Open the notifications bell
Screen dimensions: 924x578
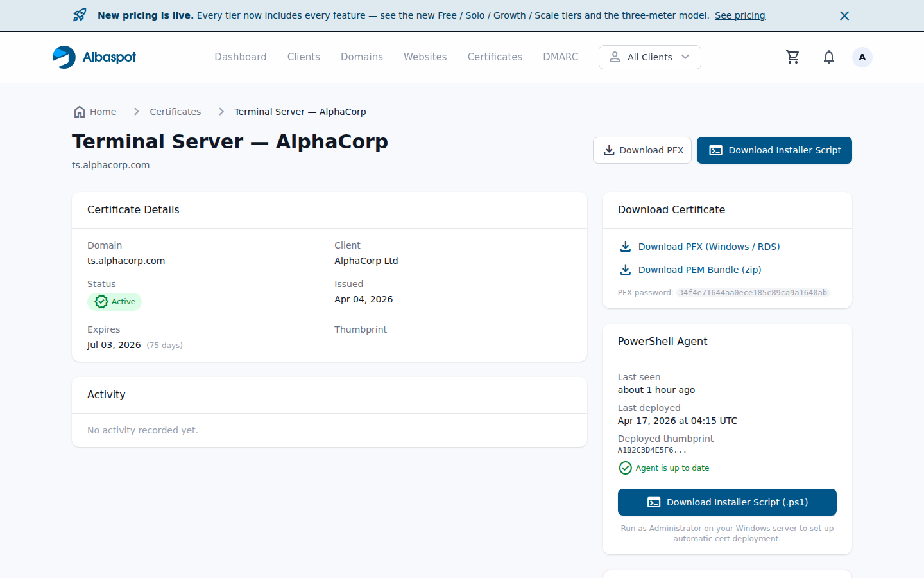tap(829, 57)
